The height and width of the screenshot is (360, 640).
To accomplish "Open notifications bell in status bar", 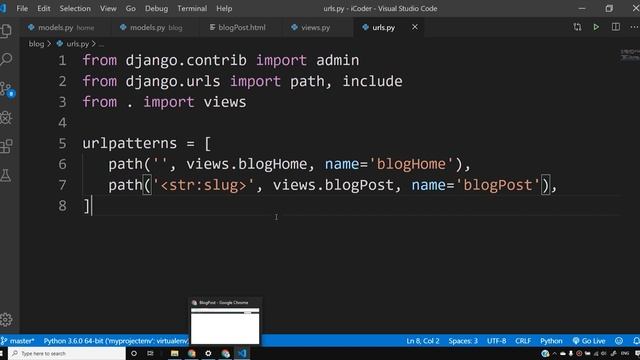I will [x=636, y=341].
